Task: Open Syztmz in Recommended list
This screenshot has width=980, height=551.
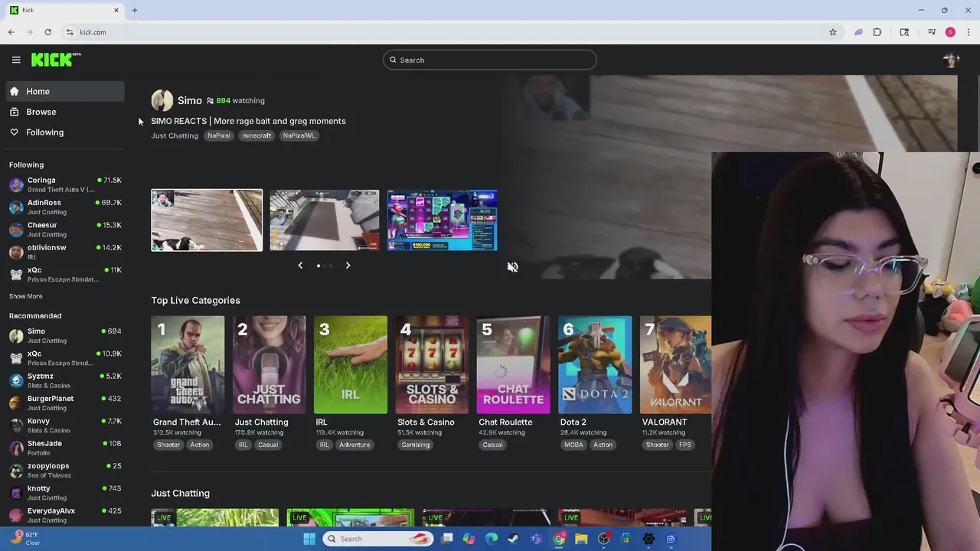Action: click(x=66, y=380)
